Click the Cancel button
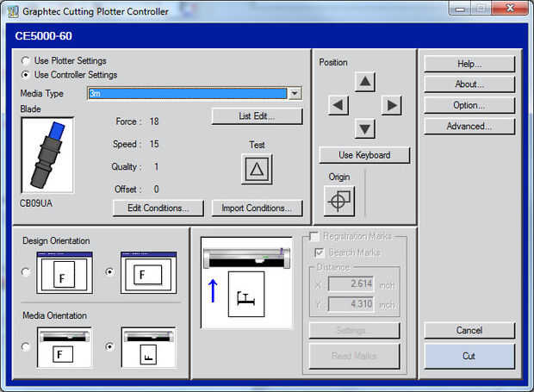Viewport: 534px width, 392px height. [x=469, y=330]
